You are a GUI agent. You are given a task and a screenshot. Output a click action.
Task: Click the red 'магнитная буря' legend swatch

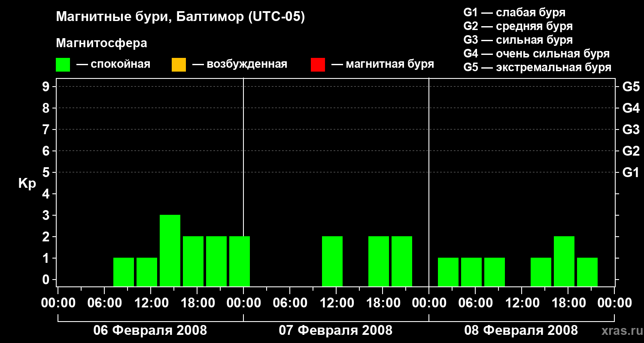coord(318,65)
